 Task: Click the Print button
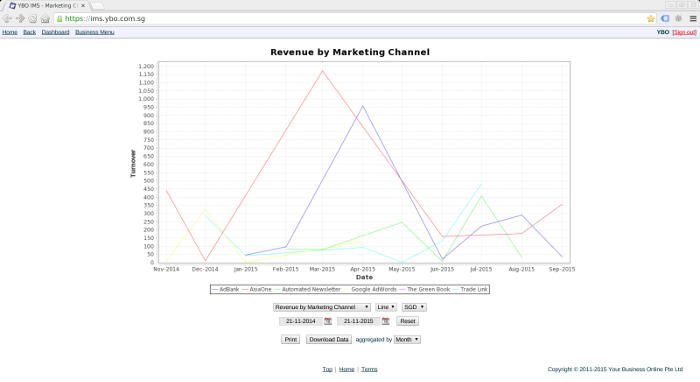pos(291,340)
